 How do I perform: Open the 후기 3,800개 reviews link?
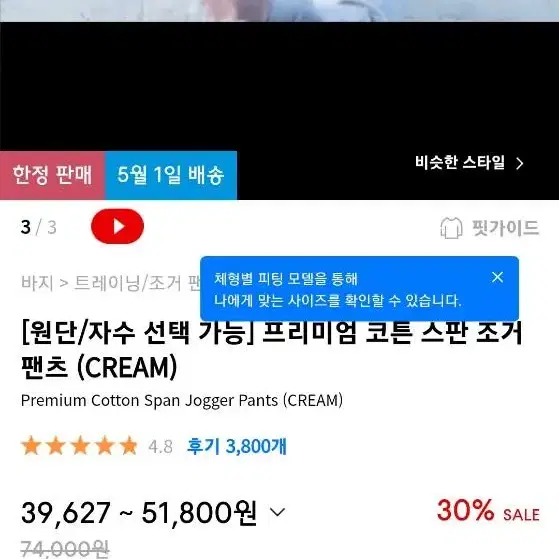(x=237, y=446)
